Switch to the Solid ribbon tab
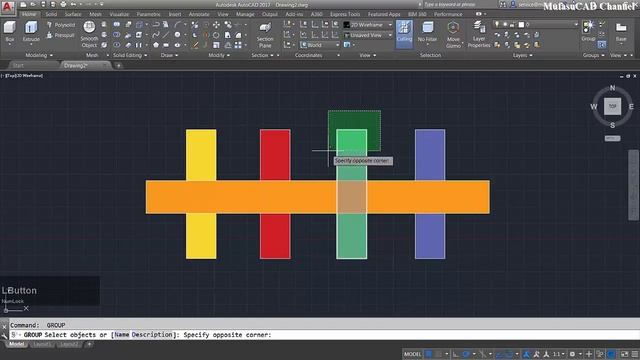This screenshot has width=640, height=360. point(51,14)
